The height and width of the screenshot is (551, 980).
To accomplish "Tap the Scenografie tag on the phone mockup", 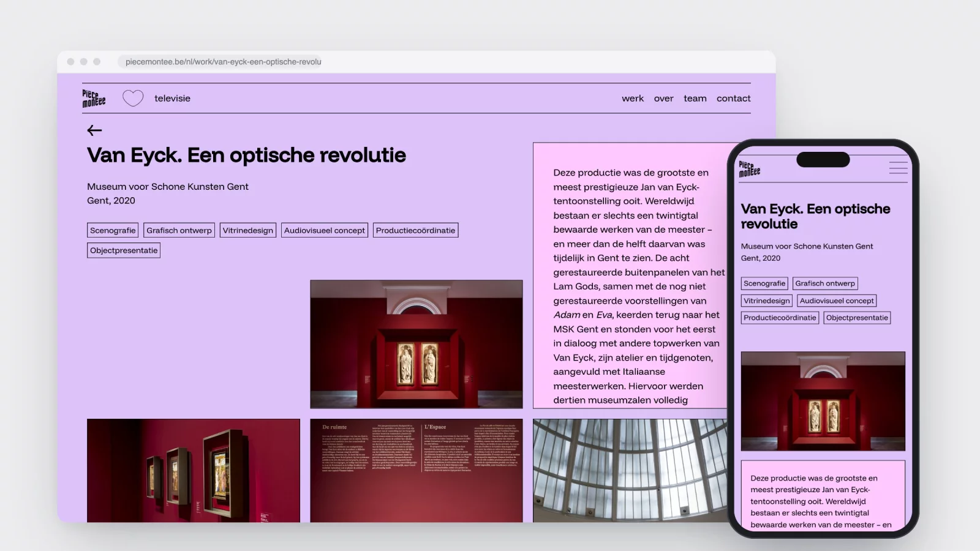I will [764, 283].
